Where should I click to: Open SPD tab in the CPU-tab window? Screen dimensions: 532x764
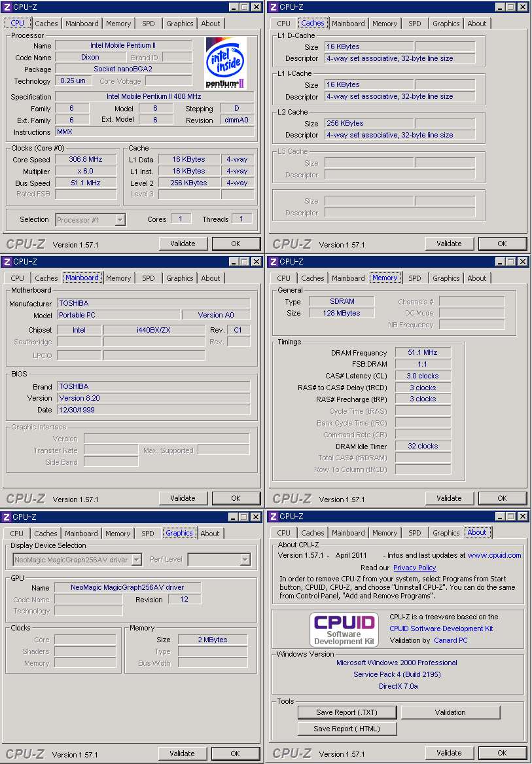coord(149,24)
